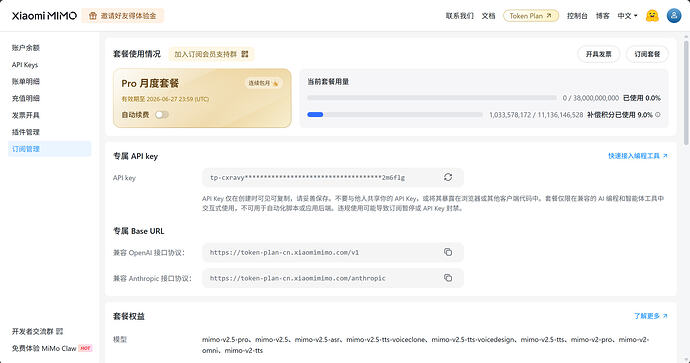
Task: Click the 1,033,578,172 / 11,136,146,528 value
Action: pyautogui.click(x=536, y=115)
